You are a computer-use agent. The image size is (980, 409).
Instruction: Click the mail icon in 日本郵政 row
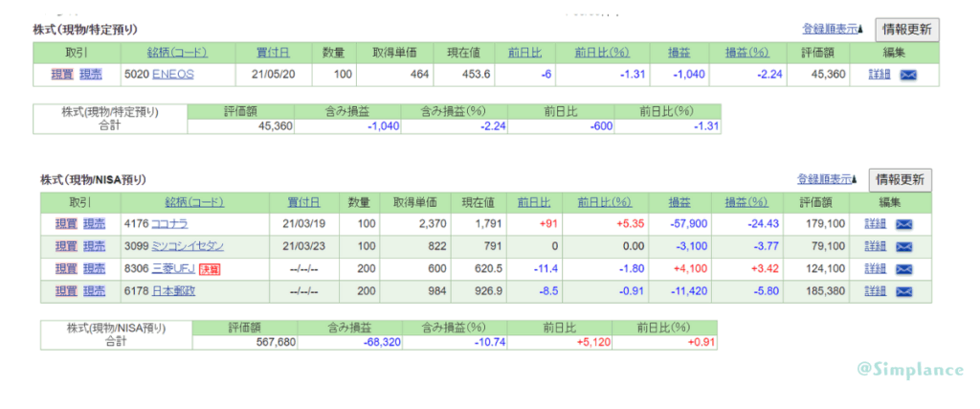903,291
